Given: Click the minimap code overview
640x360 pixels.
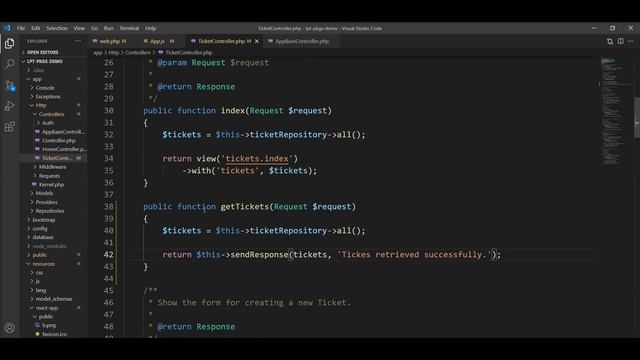Looking at the screenshot, I should [x=616, y=110].
